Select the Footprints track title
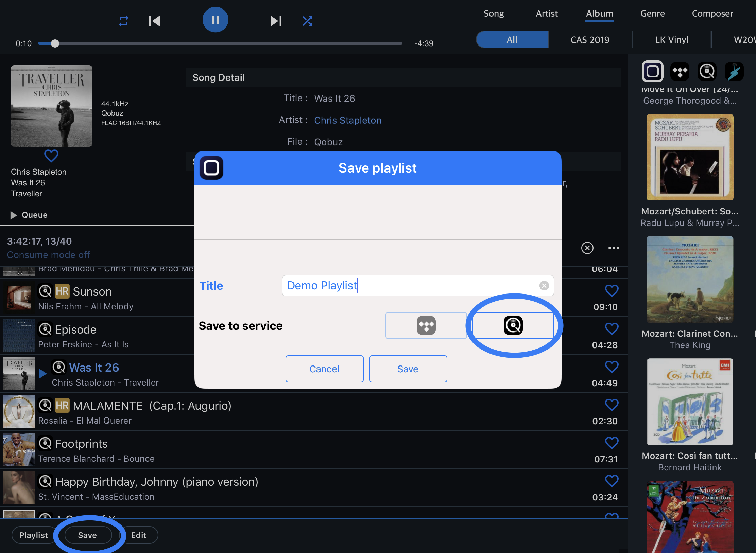The width and height of the screenshot is (756, 553). pyautogui.click(x=82, y=444)
